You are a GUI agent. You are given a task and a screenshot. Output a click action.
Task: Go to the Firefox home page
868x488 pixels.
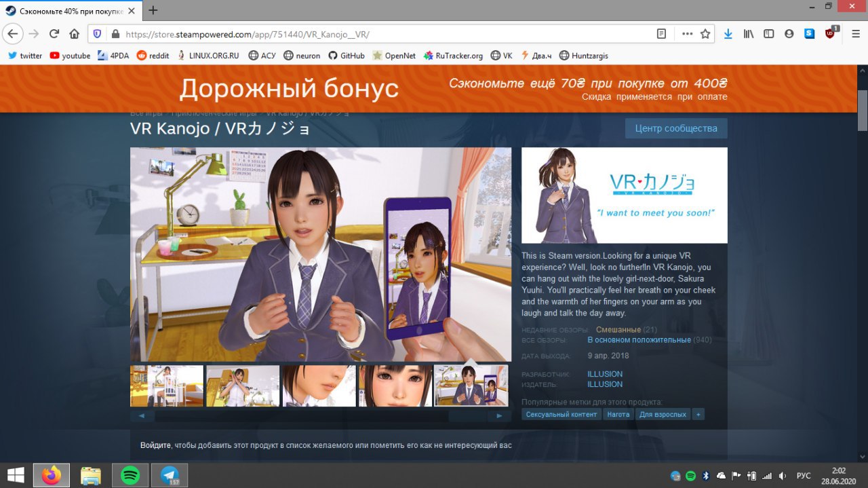click(x=75, y=34)
